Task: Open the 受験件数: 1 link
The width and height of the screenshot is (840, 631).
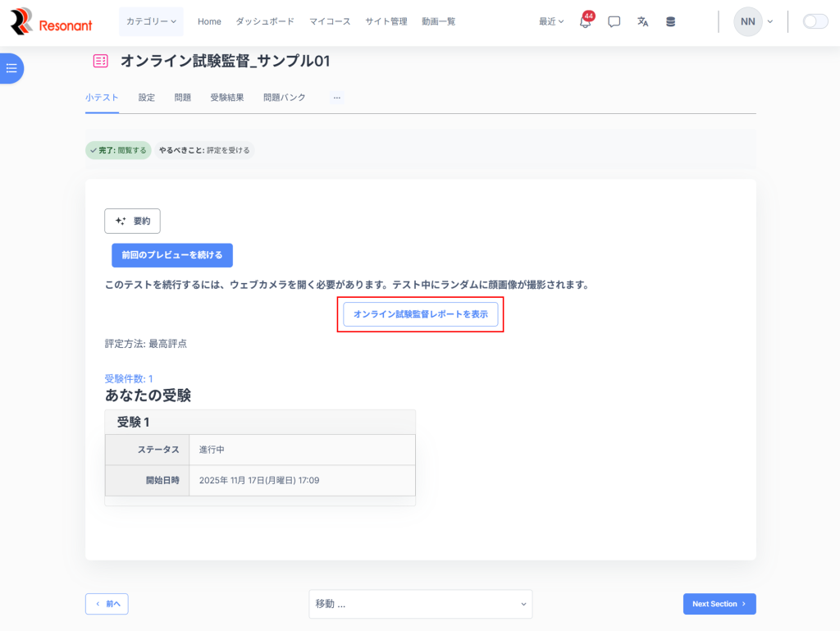Action: [x=129, y=378]
